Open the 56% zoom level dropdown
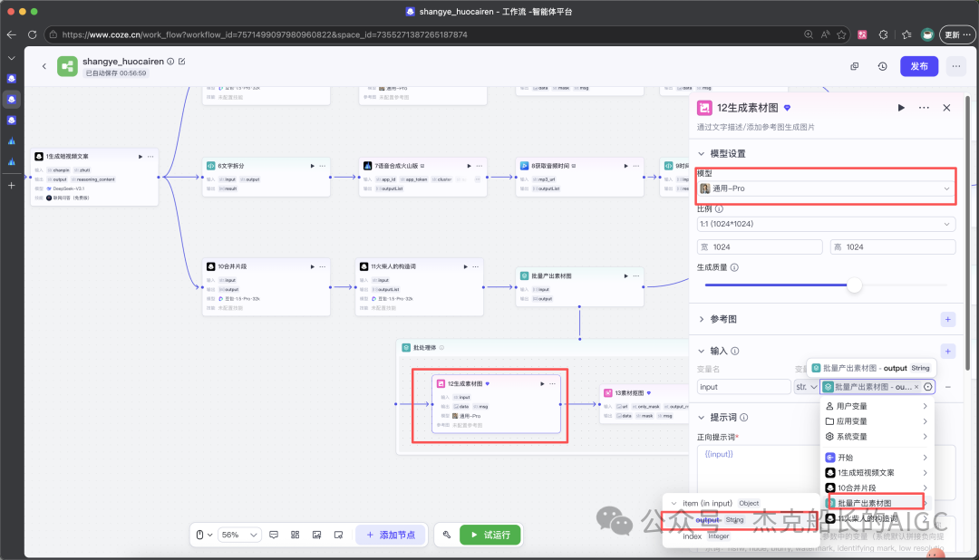Viewport: 979px width, 560px height. [x=239, y=535]
